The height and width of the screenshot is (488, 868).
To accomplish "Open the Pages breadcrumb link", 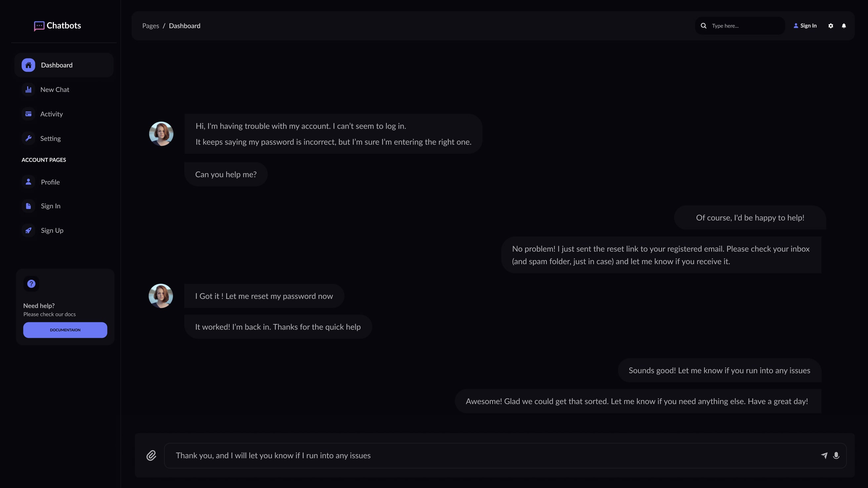I will (x=150, y=25).
